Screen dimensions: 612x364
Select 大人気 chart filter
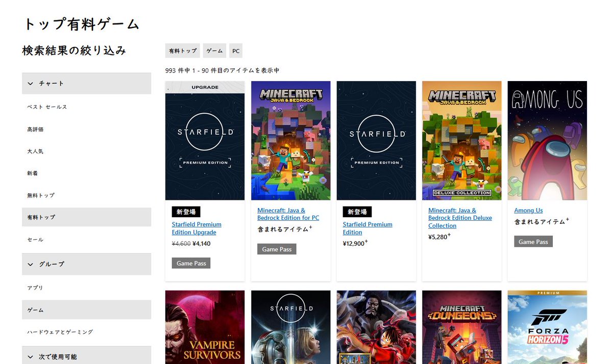pyautogui.click(x=35, y=151)
